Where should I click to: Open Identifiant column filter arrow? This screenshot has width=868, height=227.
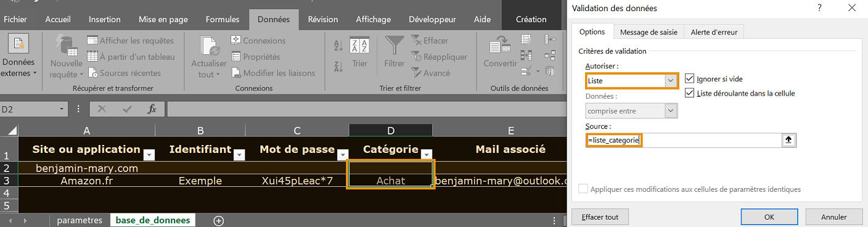click(239, 154)
